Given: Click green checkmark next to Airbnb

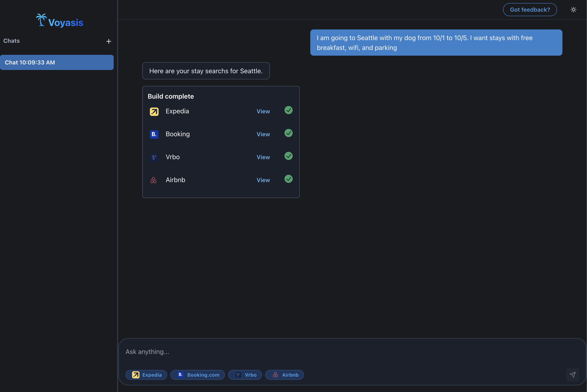Looking at the screenshot, I should (x=289, y=179).
